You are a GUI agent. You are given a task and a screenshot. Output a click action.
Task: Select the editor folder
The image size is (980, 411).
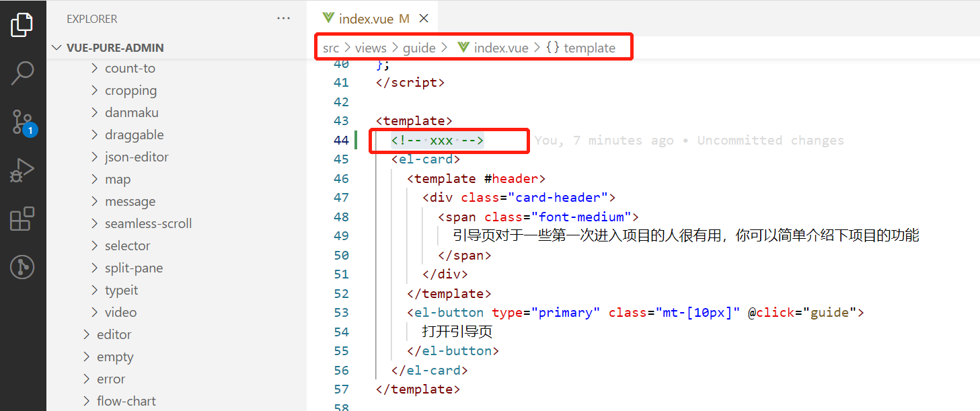click(114, 334)
